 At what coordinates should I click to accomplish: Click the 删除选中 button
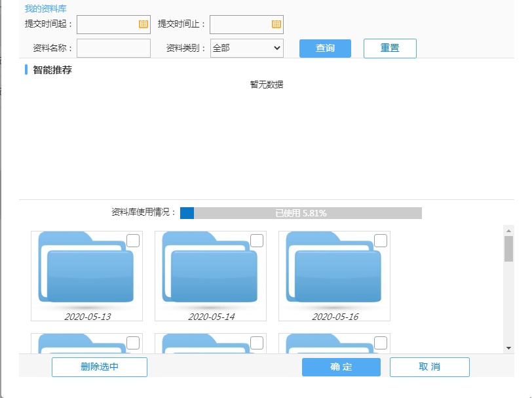100,367
